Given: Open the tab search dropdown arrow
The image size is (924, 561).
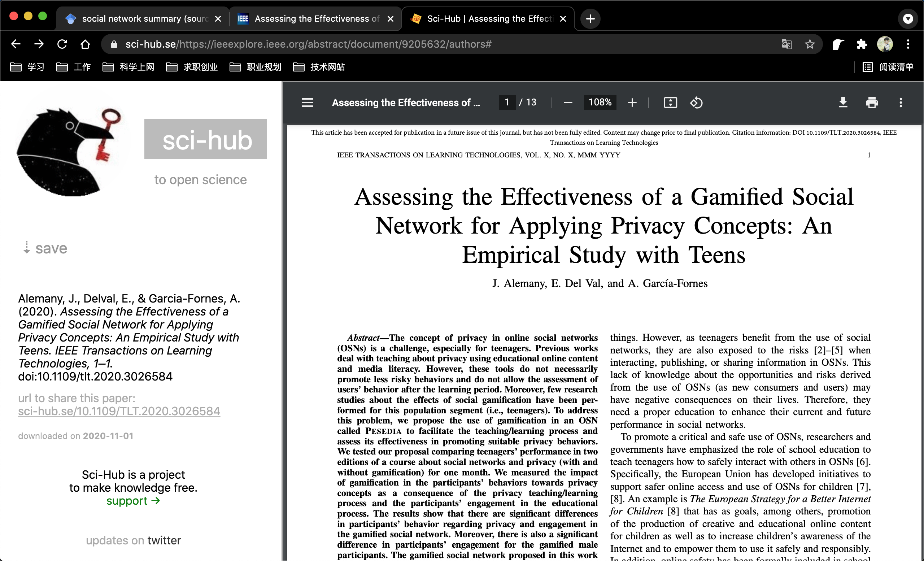Looking at the screenshot, I should tap(908, 19).
